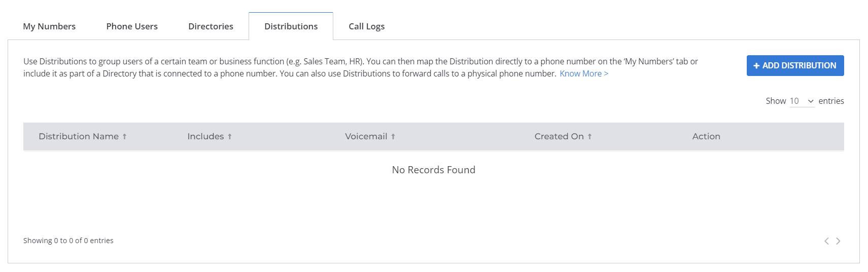
Task: View the Call Logs tab
Action: coord(366,26)
